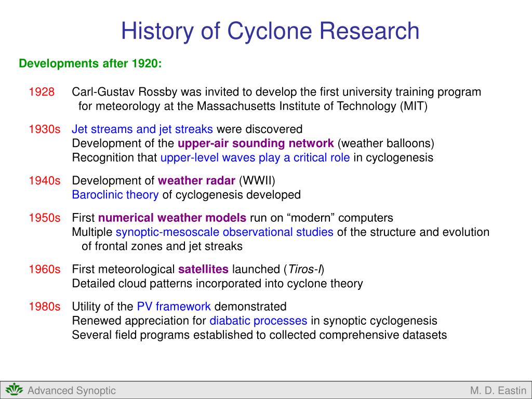The height and width of the screenshot is (399, 532).
Task: Click the line starting 'Carl-Gustav Rossby was invited'
Action: tap(276, 92)
